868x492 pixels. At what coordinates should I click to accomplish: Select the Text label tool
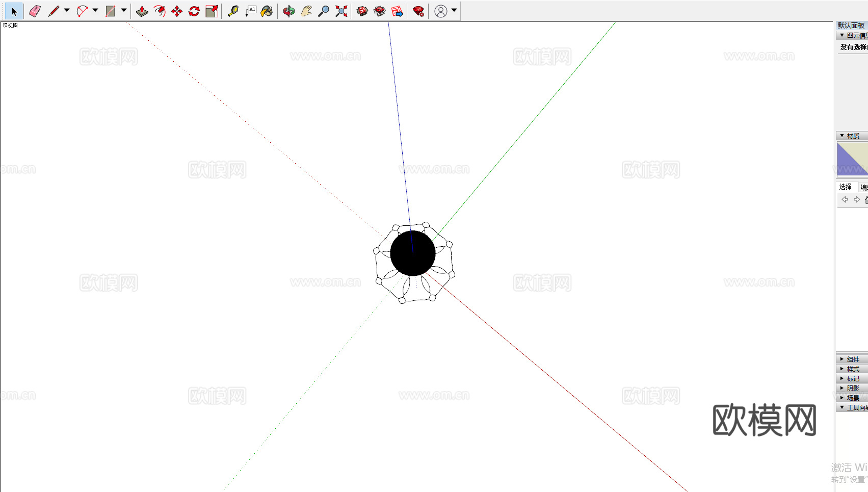click(251, 11)
